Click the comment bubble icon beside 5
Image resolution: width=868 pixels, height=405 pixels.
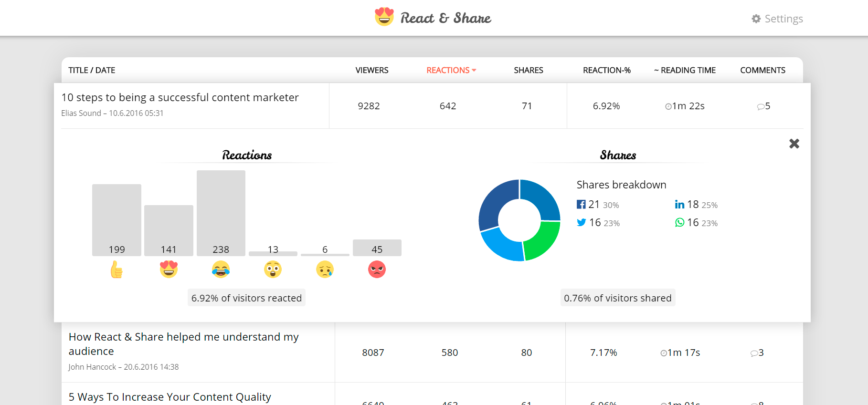tap(761, 107)
